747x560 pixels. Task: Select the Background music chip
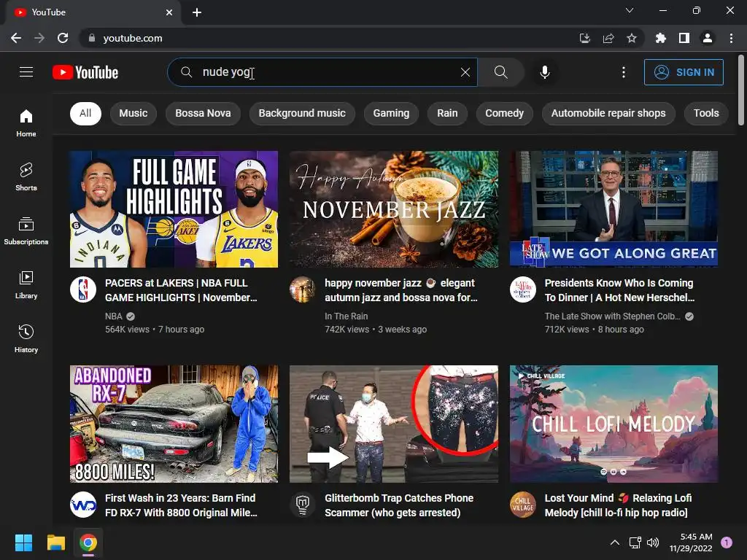pos(302,113)
